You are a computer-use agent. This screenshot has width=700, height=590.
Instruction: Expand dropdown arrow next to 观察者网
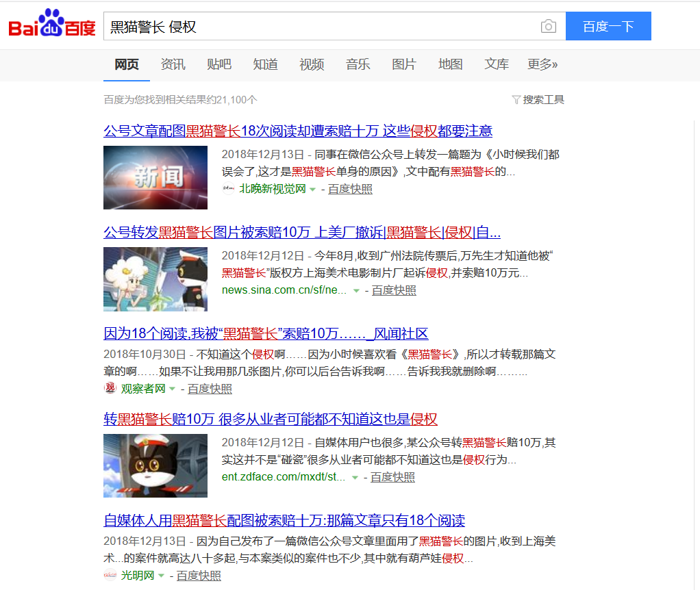173,389
